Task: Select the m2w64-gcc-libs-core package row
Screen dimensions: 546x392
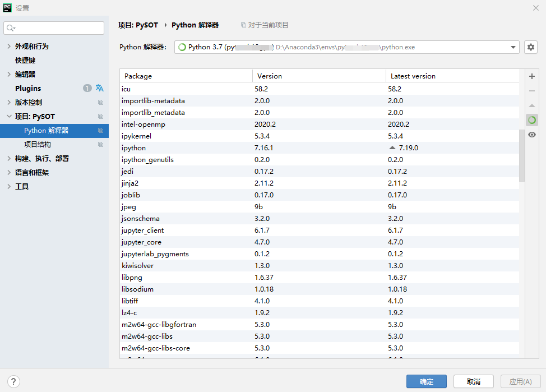Action: tap(320, 348)
